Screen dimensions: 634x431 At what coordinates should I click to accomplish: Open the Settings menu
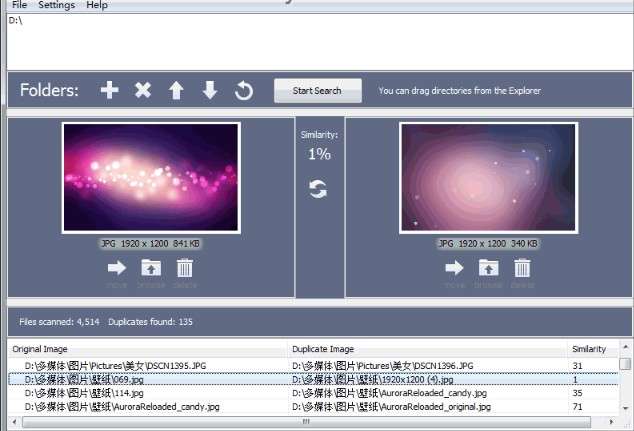pyautogui.click(x=57, y=5)
